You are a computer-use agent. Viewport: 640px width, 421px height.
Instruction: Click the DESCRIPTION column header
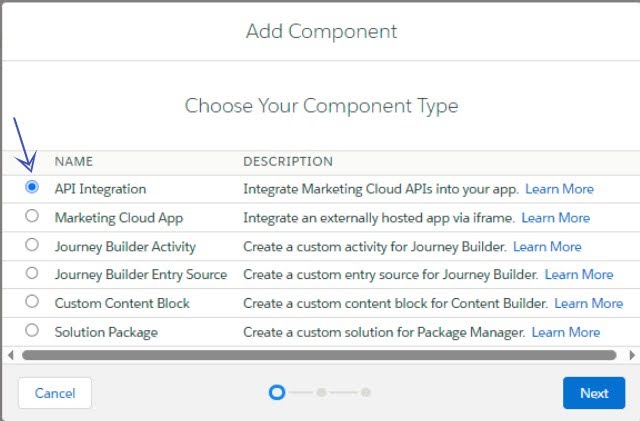click(288, 161)
